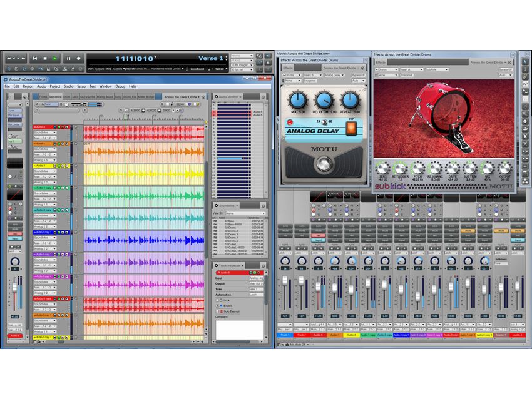The width and height of the screenshot is (532, 399).
Task: Open the 16 Bit Integer format dropdown
Action: pyautogui.click(x=242, y=65)
